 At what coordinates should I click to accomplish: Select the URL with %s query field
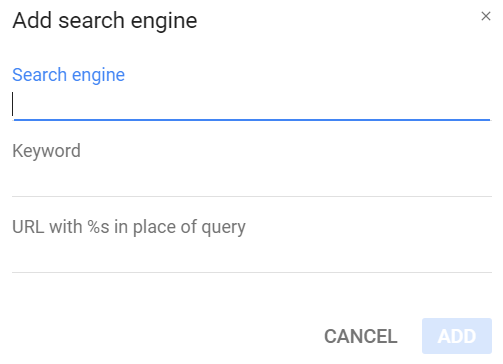click(x=252, y=256)
